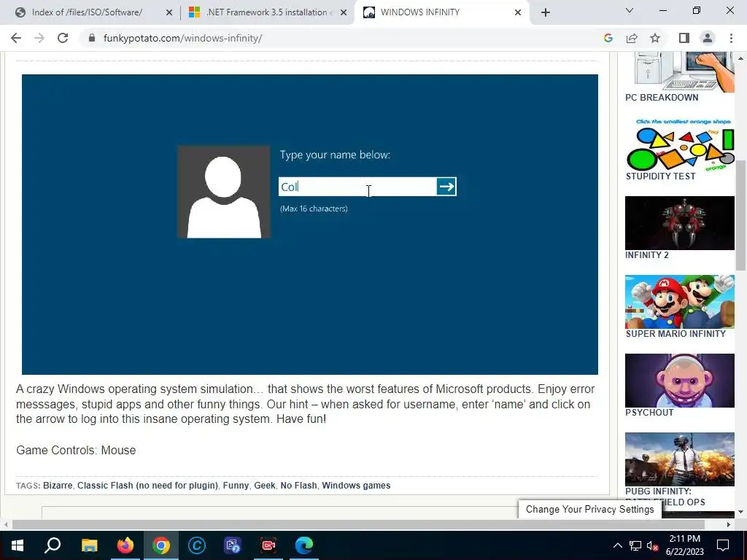Open the clock showing 2:11 PM
The image size is (747, 560).
pos(684,545)
